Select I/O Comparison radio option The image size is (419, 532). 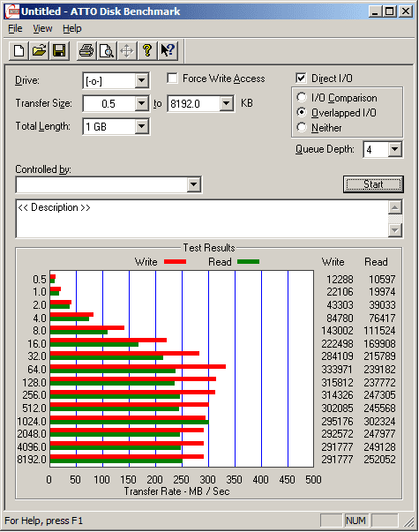pyautogui.click(x=302, y=97)
